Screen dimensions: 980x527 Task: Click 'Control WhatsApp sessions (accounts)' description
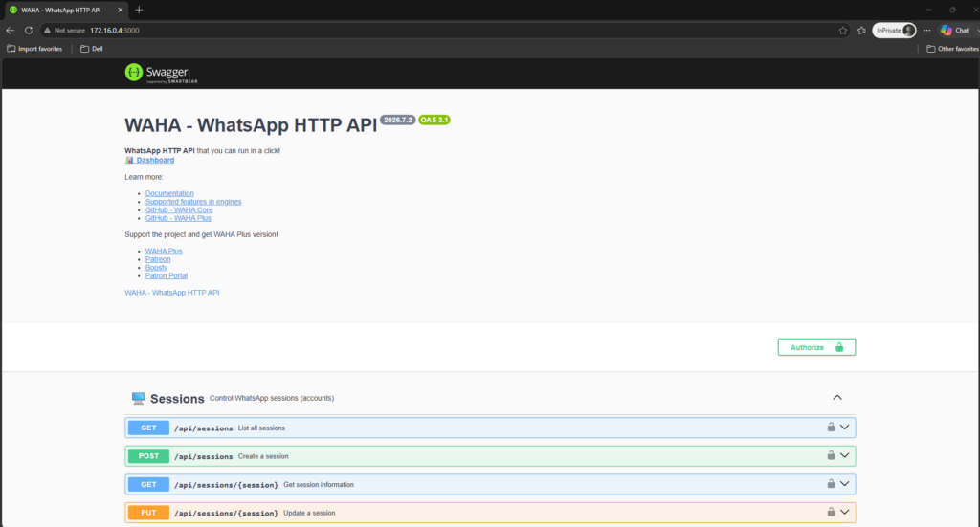click(271, 398)
